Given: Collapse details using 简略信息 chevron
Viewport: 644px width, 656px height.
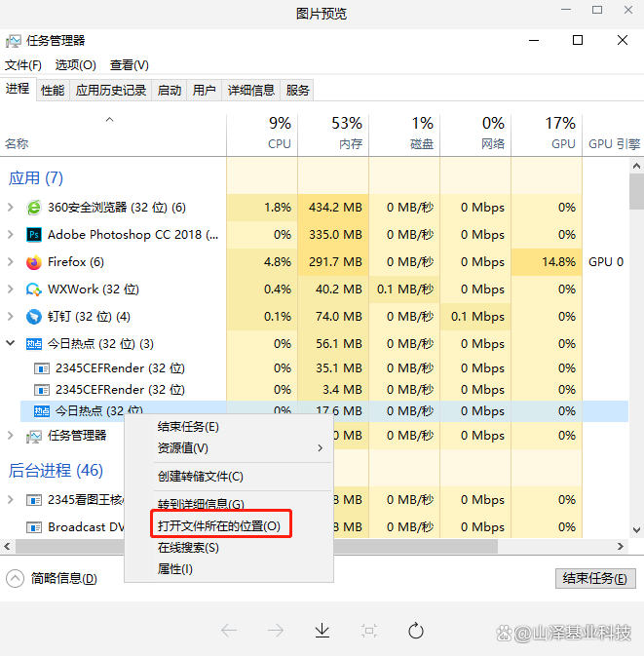Looking at the screenshot, I should (15, 578).
